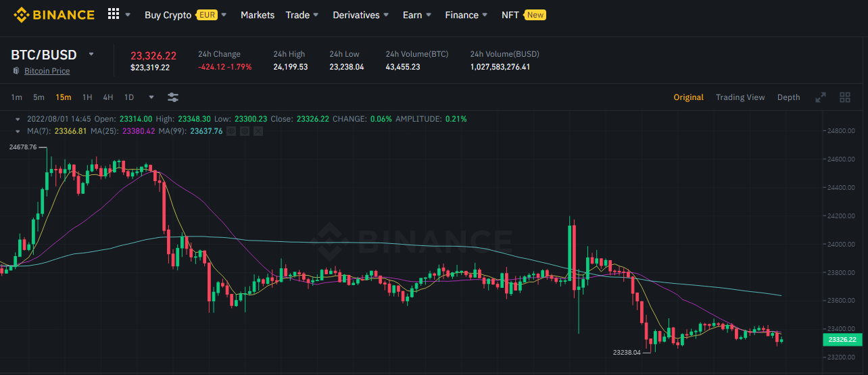Open the Bitcoin Price link
This screenshot has width=868, height=375.
(47, 71)
